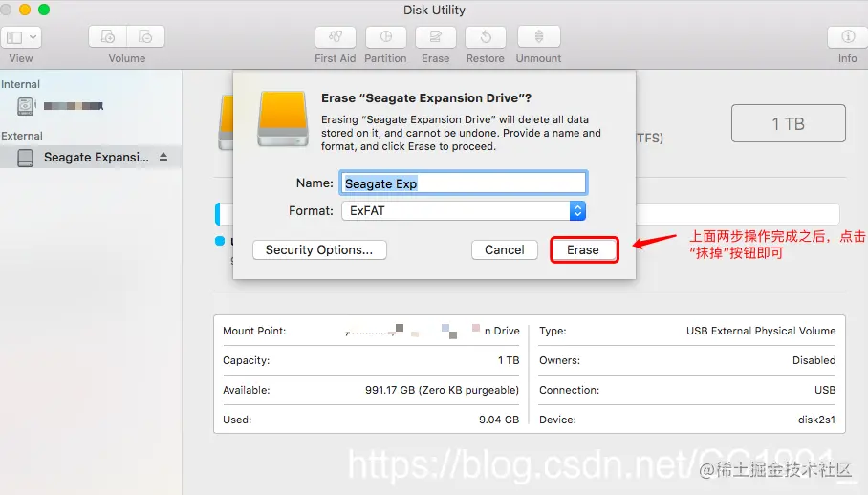Click the blue used-space legend dot
This screenshot has width=868, height=495.
220,241
